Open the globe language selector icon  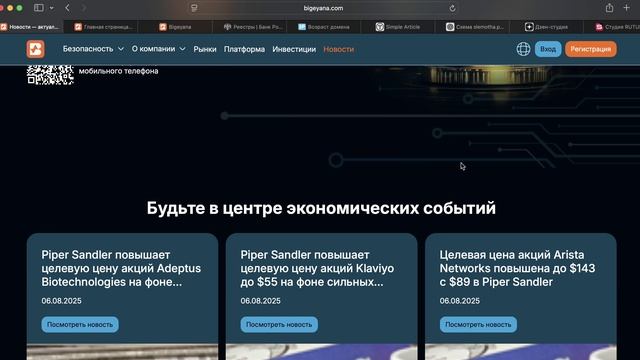click(523, 49)
